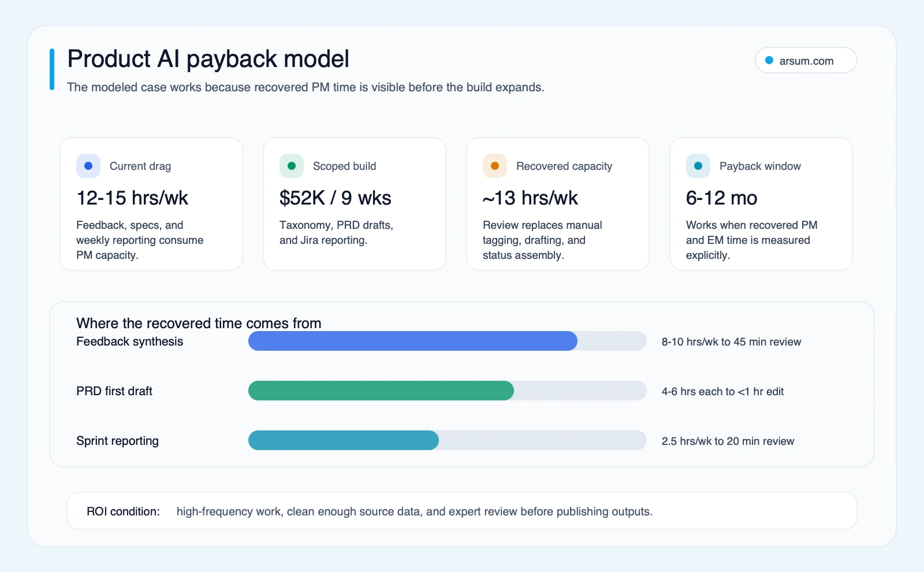This screenshot has width=924, height=572.
Task: Select the PRD first draft progress bar
Action: point(448,391)
